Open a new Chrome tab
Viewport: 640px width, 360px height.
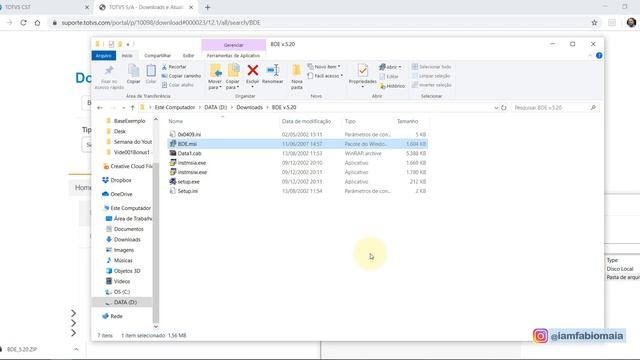(x=207, y=7)
